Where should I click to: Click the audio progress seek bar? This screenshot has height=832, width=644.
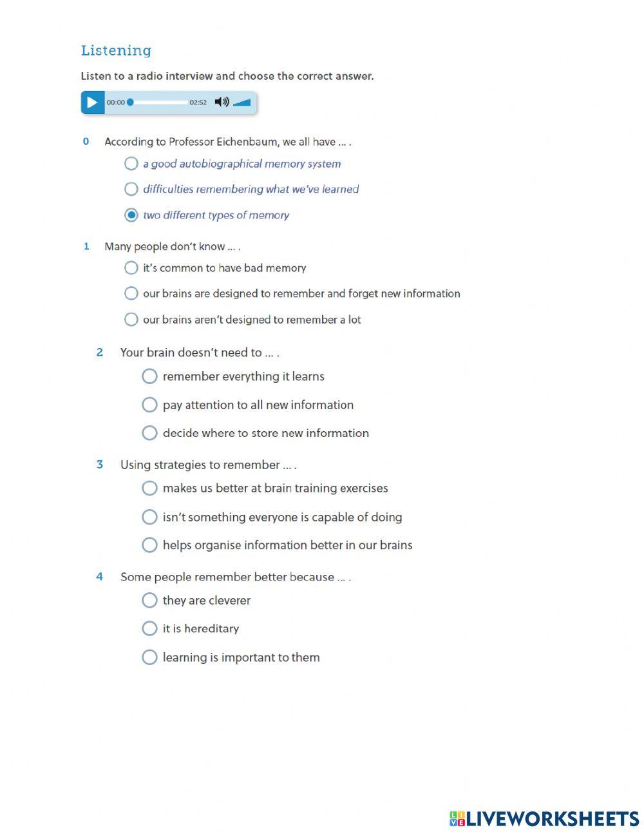pos(159,102)
